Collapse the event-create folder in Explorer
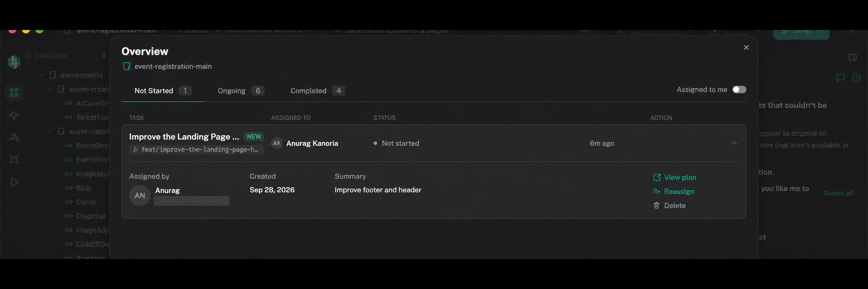868x289 pixels. tap(49, 89)
